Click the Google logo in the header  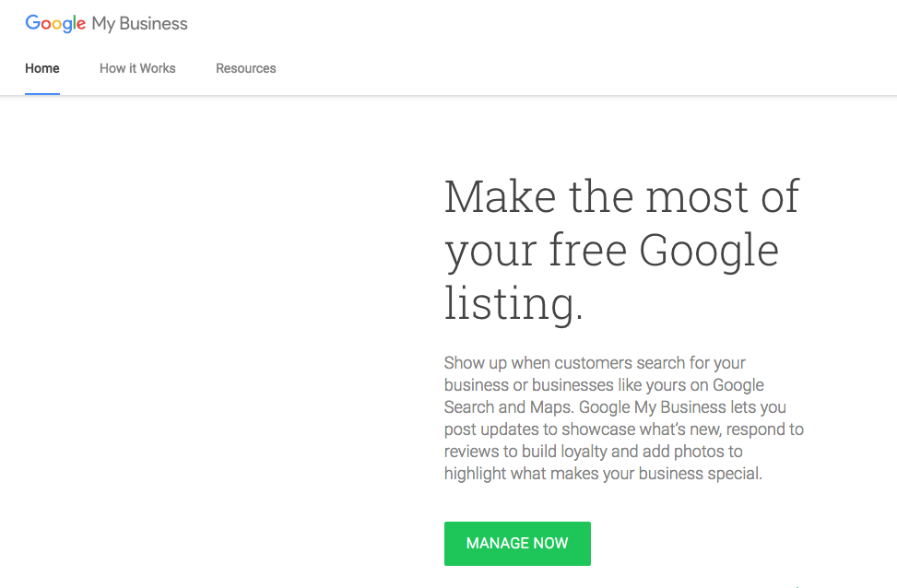pyautogui.click(x=55, y=24)
